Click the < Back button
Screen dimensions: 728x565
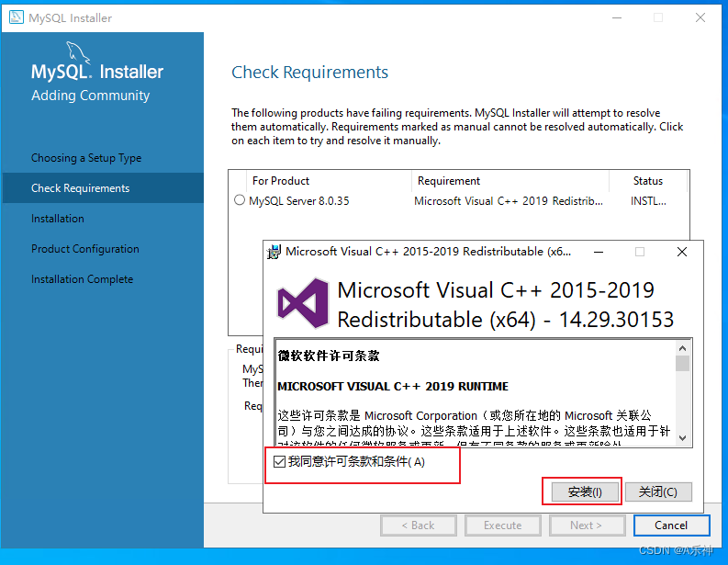click(x=418, y=525)
